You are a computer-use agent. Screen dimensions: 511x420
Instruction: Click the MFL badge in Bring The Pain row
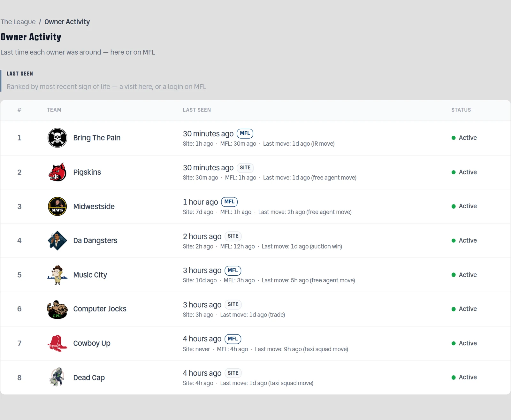[x=245, y=134]
